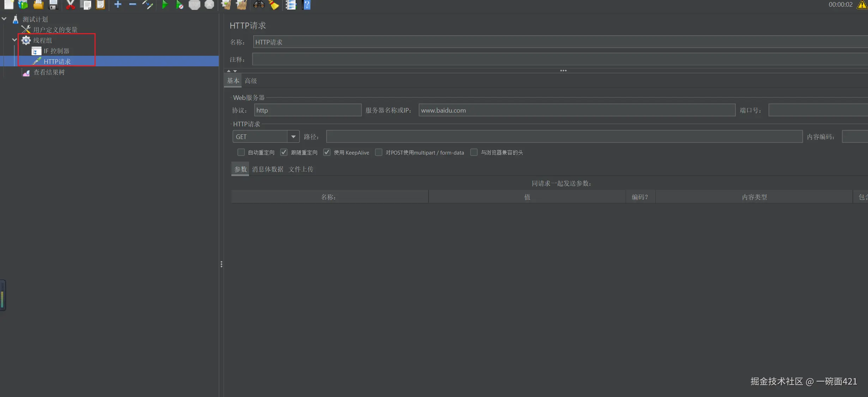Click the blue plus Expand icon
The height and width of the screenshot is (397, 868).
pyautogui.click(x=118, y=5)
